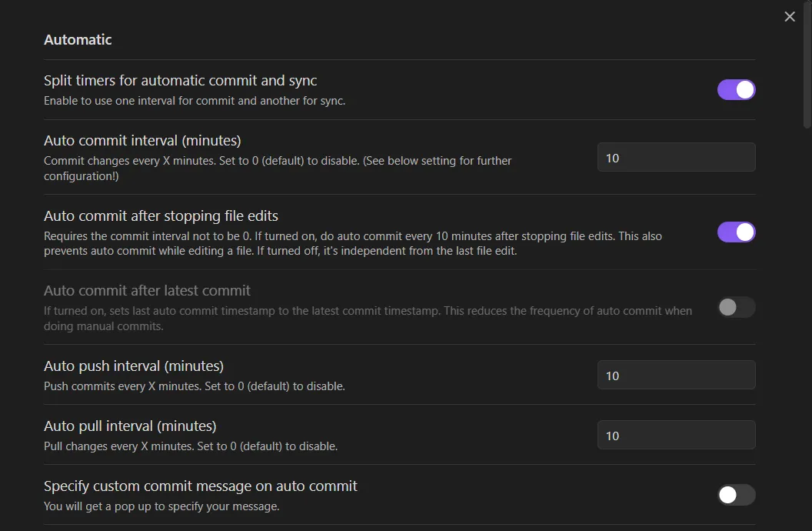Click the 'Auto commit after stopping file edits' title
Screen dimensions: 812x531
click(x=161, y=216)
